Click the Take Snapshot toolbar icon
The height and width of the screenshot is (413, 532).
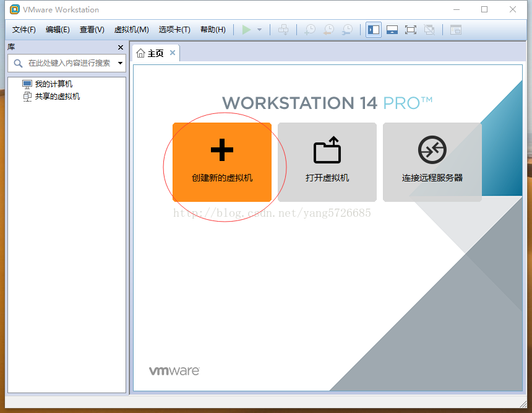310,30
